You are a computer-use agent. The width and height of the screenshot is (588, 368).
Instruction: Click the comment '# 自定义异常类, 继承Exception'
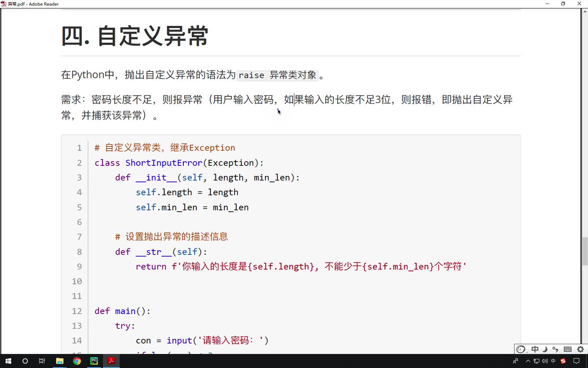165,148
